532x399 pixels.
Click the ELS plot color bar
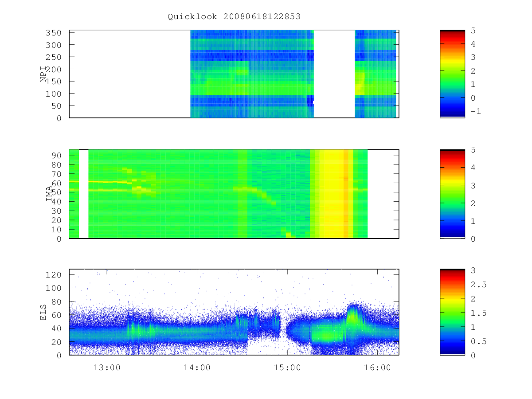point(452,312)
